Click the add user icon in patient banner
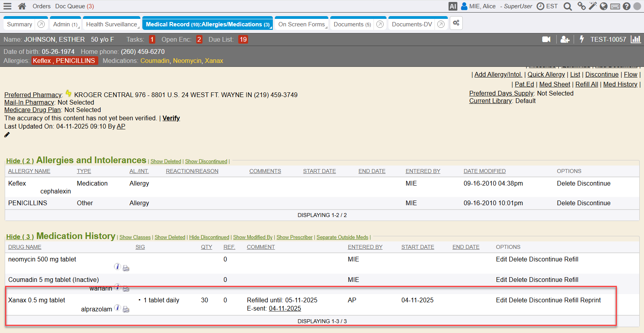644x333 pixels. click(565, 39)
